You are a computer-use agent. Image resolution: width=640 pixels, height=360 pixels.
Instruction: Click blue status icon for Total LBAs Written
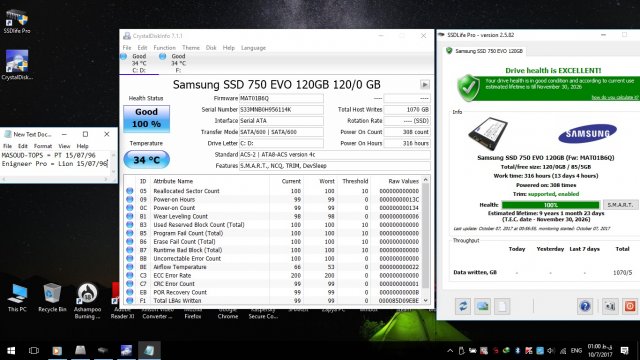(x=130, y=300)
